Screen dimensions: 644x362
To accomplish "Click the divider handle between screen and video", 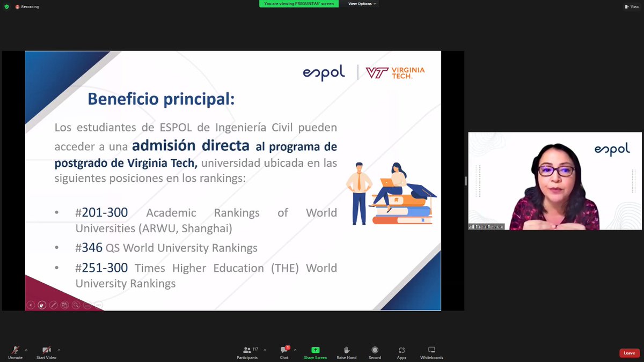I will [x=466, y=181].
